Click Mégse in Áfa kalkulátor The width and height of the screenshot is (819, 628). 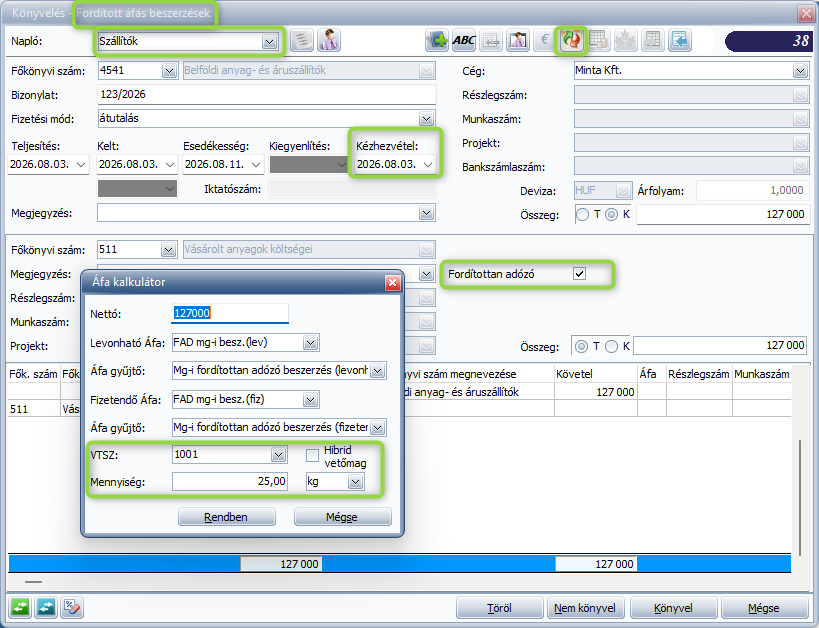click(x=343, y=517)
